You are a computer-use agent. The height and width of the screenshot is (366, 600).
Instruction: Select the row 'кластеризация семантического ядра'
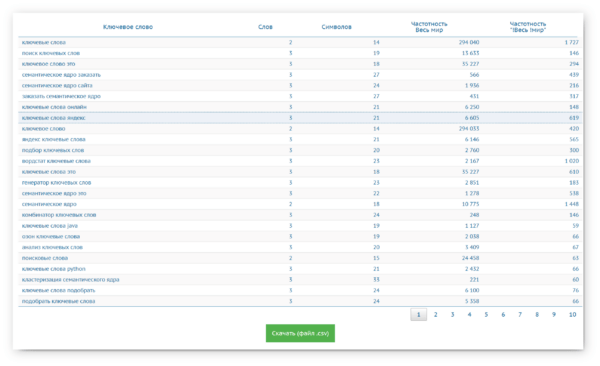300,279
